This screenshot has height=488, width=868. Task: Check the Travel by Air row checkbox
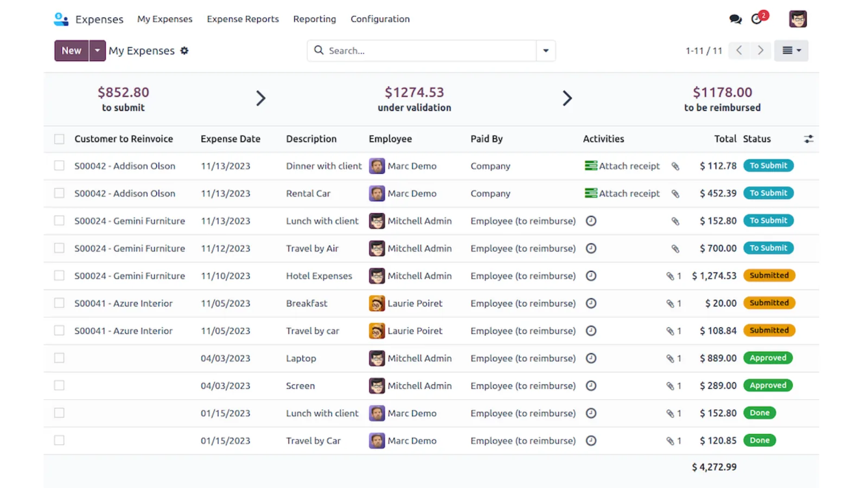coord(59,248)
